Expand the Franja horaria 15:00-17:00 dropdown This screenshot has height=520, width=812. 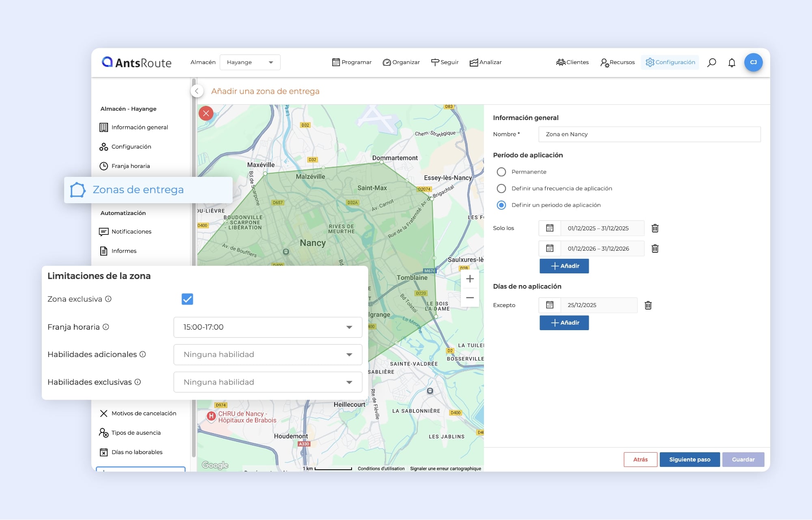[268, 327]
